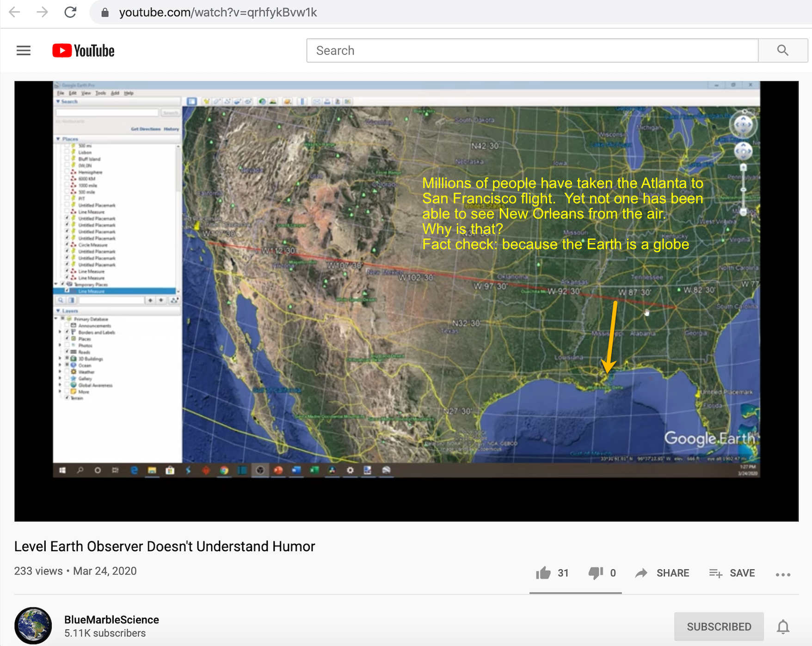The image size is (812, 646).
Task: Click the Look joystick compass on map
Action: point(744,125)
